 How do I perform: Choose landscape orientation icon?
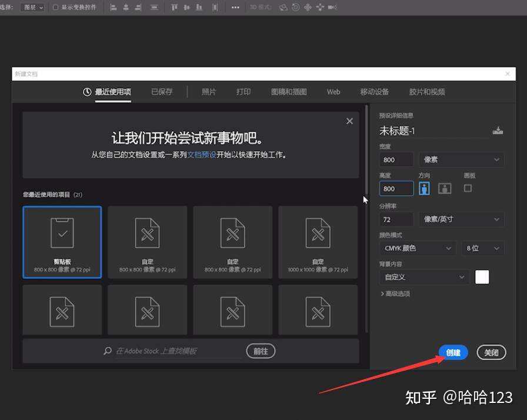(x=445, y=188)
